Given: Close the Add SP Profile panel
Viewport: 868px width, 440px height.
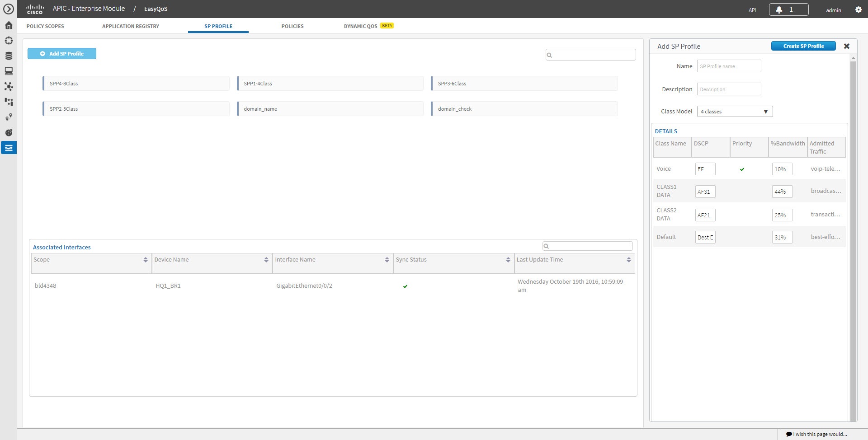Looking at the screenshot, I should (x=847, y=46).
